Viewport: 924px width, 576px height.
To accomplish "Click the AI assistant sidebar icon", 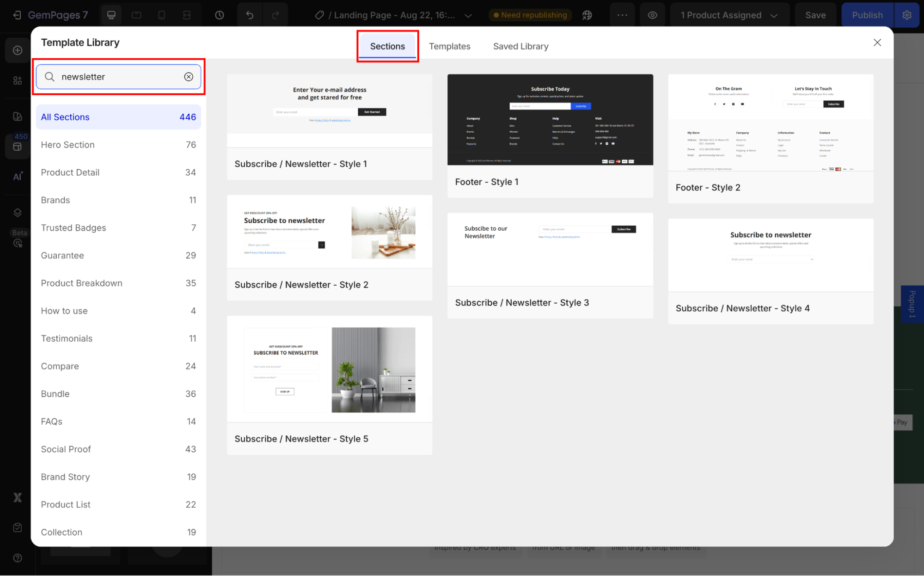I will coord(18,176).
